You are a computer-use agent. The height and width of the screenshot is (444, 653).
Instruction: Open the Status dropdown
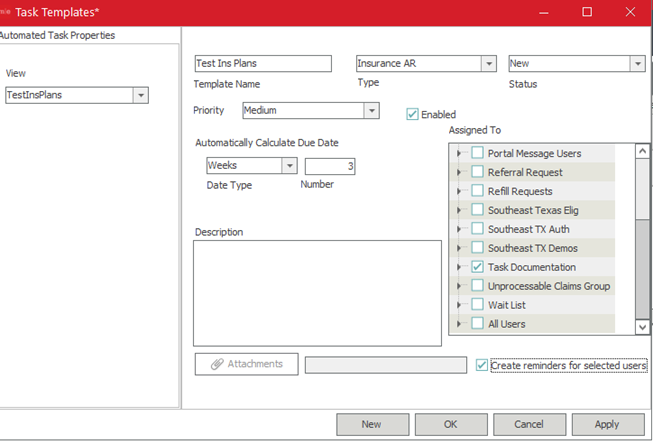coord(636,63)
